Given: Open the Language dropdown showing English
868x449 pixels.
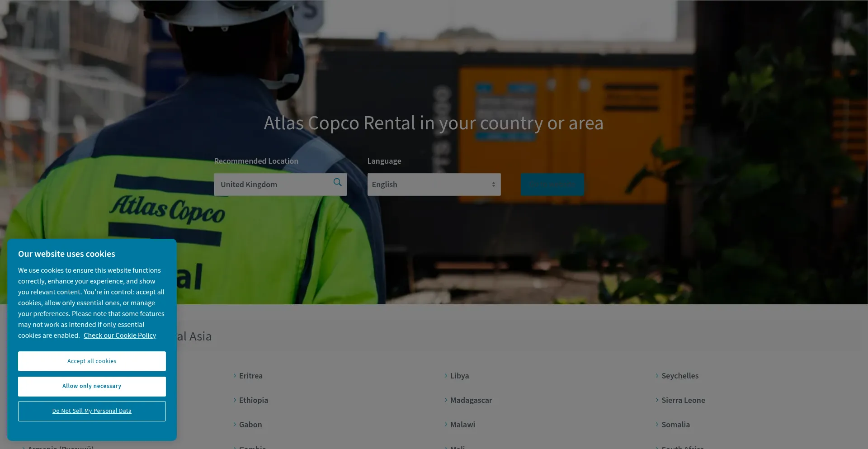Looking at the screenshot, I should 434,184.
